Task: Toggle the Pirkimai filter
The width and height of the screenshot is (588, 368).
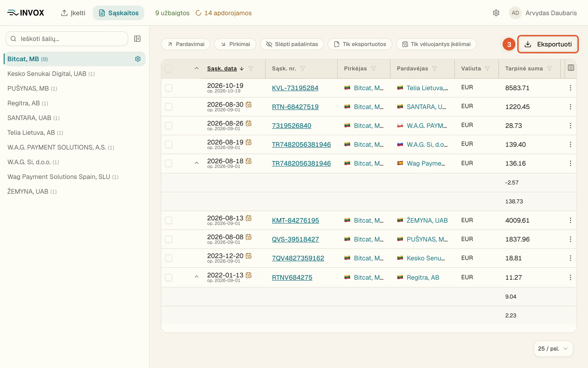Action: (x=235, y=44)
